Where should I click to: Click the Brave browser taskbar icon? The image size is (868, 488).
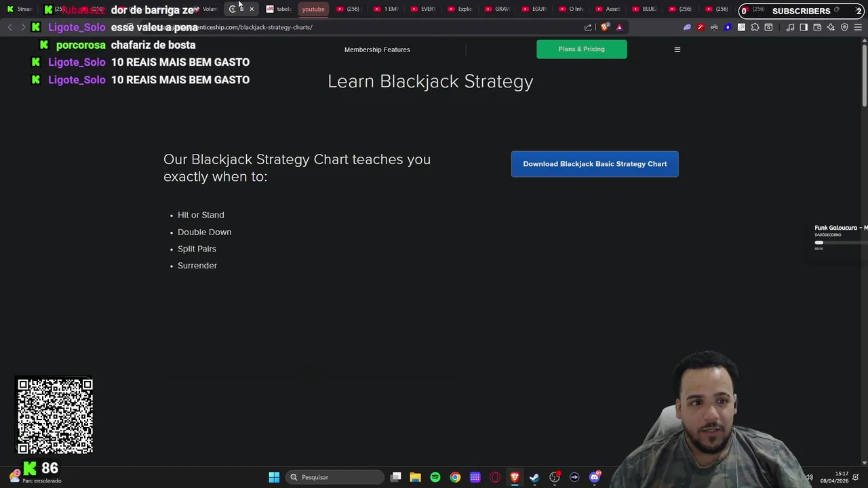coord(515,477)
